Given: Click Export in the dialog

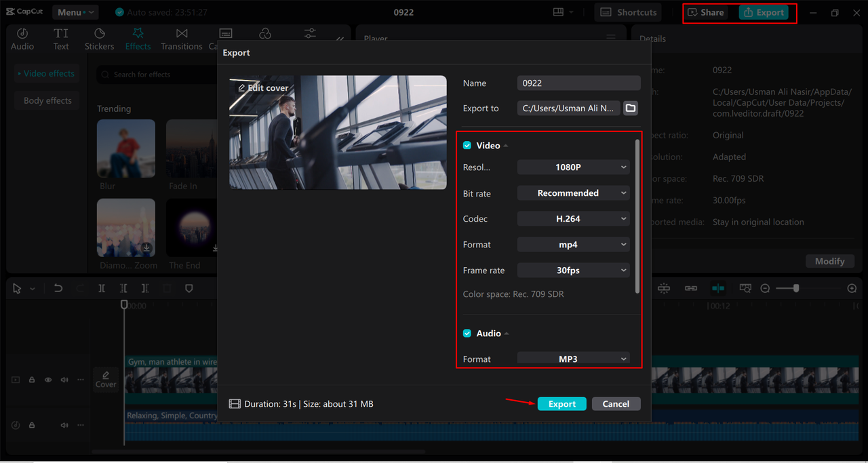Looking at the screenshot, I should [561, 403].
